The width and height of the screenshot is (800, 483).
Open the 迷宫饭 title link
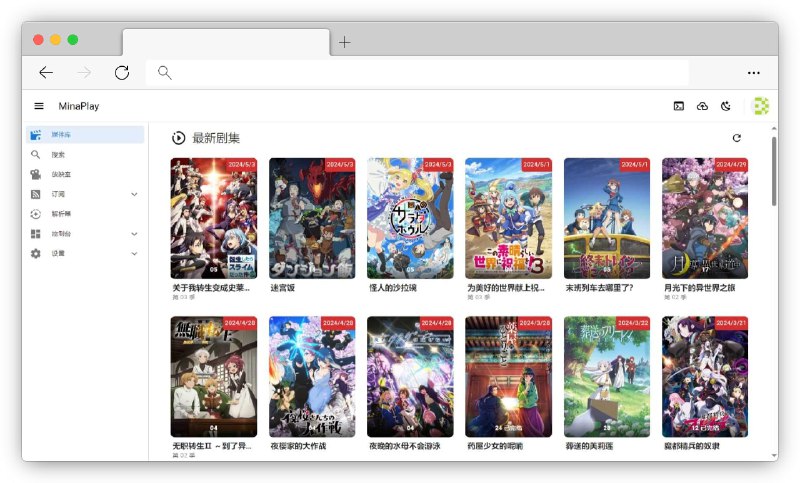[x=283, y=288]
